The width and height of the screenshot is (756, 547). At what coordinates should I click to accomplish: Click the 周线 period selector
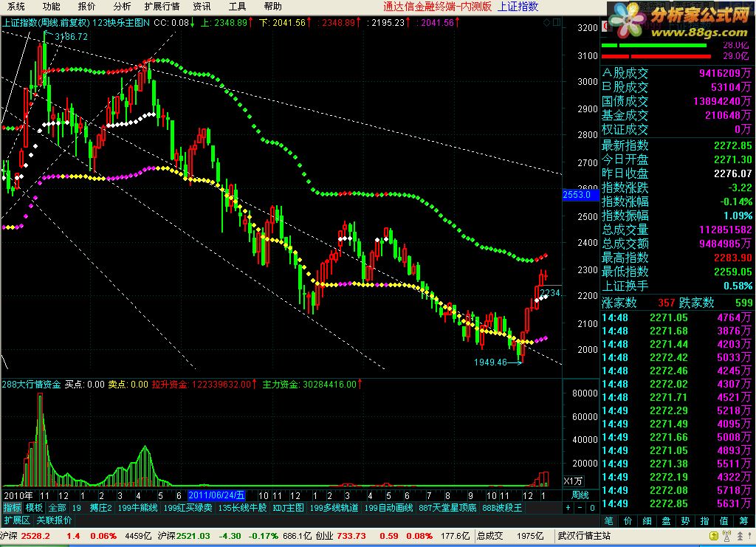(x=580, y=495)
